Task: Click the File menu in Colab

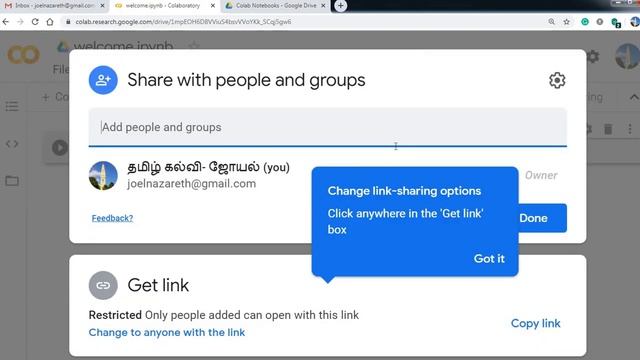Action: pyautogui.click(x=61, y=69)
